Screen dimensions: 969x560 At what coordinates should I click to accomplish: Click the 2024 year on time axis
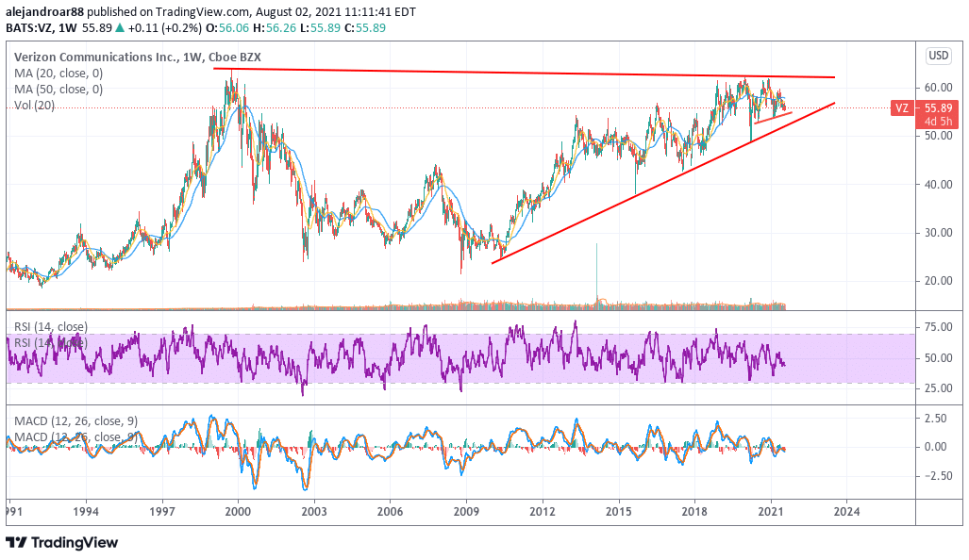click(x=846, y=511)
